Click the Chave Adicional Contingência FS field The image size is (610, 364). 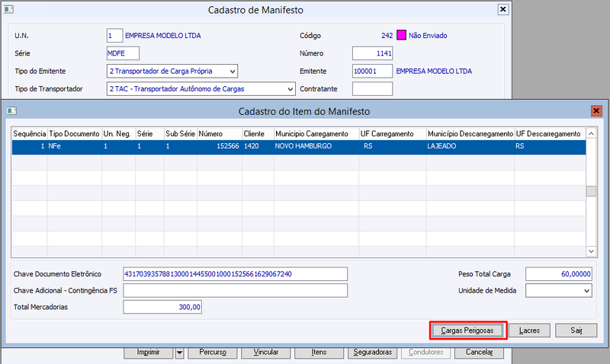pos(236,291)
